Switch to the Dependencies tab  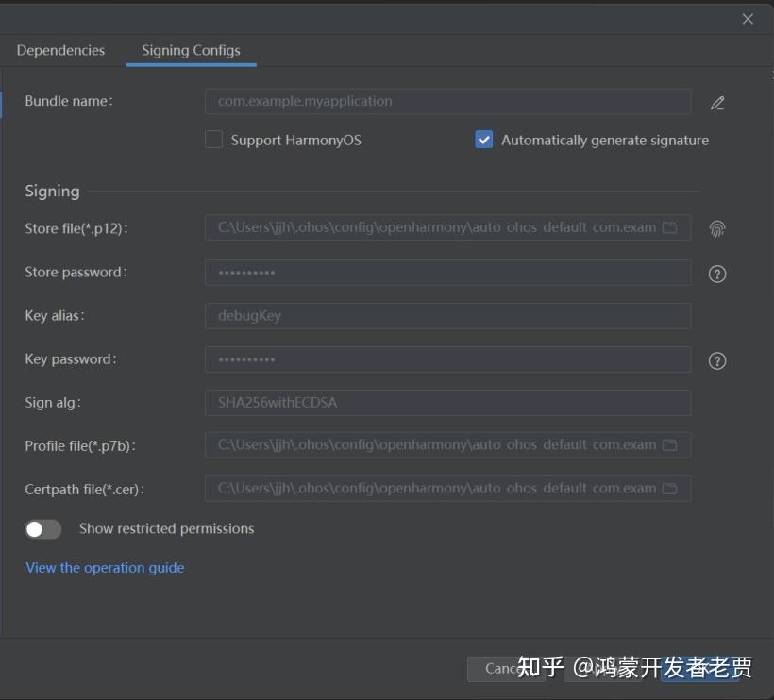point(60,50)
